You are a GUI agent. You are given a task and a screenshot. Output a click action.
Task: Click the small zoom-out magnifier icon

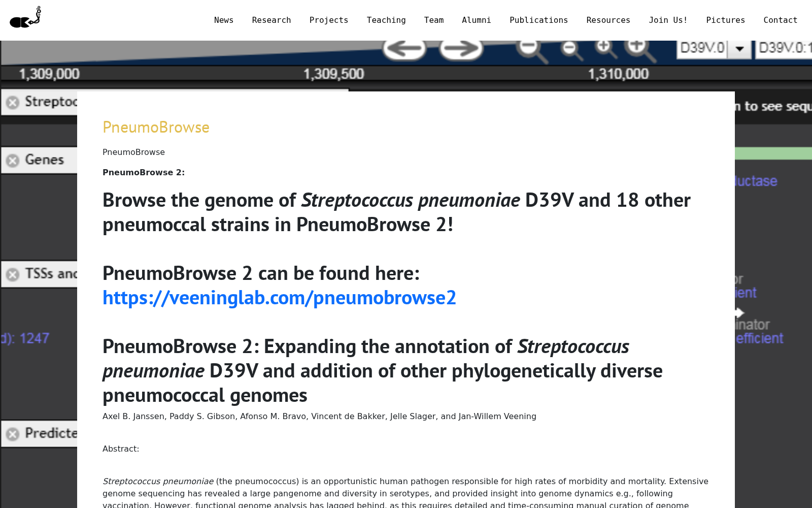point(571,50)
